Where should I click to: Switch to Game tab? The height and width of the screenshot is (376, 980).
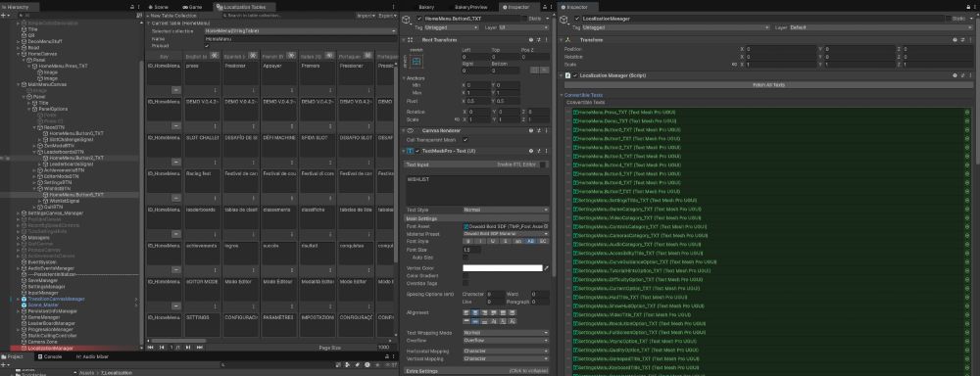[192, 7]
